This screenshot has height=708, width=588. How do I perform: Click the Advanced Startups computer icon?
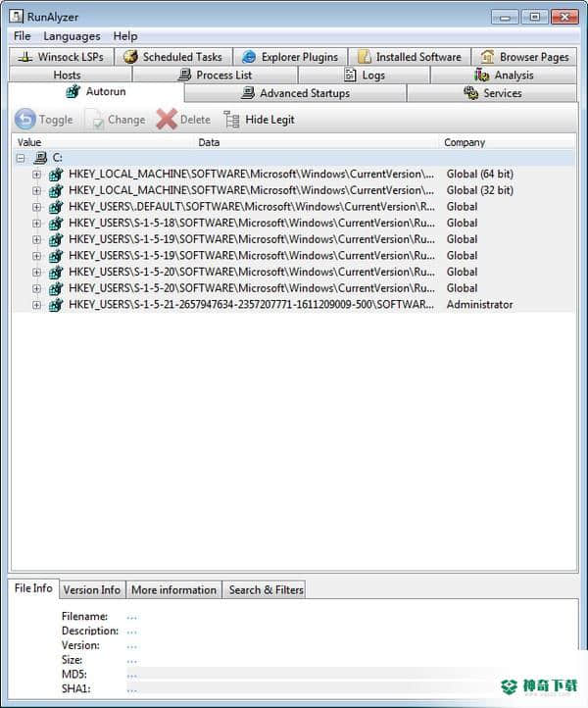[x=248, y=93]
